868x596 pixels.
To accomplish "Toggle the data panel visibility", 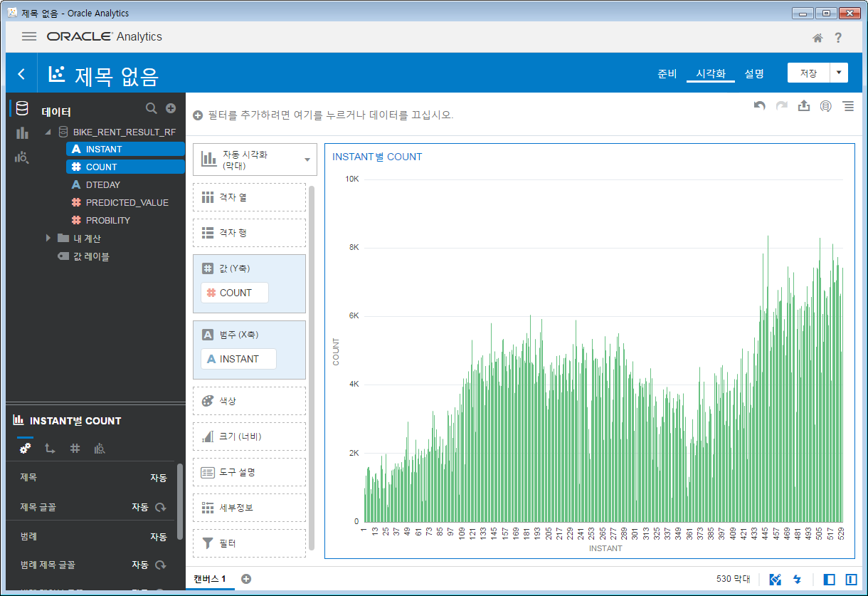I will click(829, 580).
